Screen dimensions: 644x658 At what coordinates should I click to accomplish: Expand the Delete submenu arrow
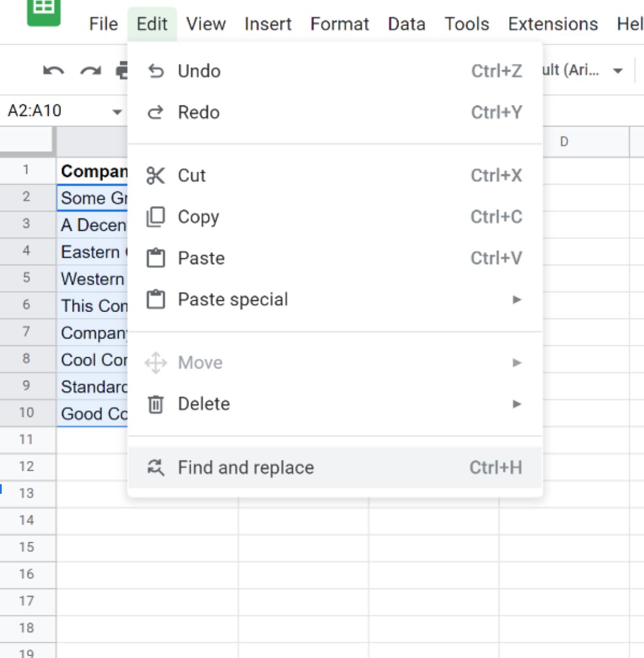tap(517, 404)
